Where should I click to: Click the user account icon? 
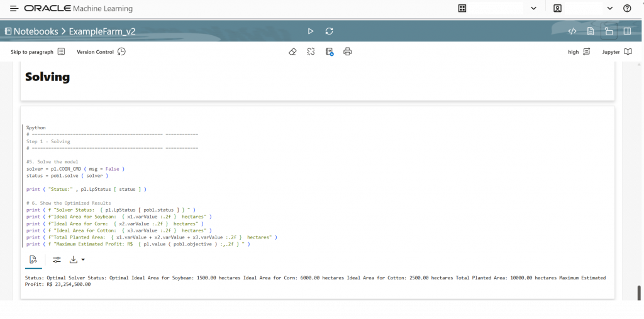tap(557, 8)
